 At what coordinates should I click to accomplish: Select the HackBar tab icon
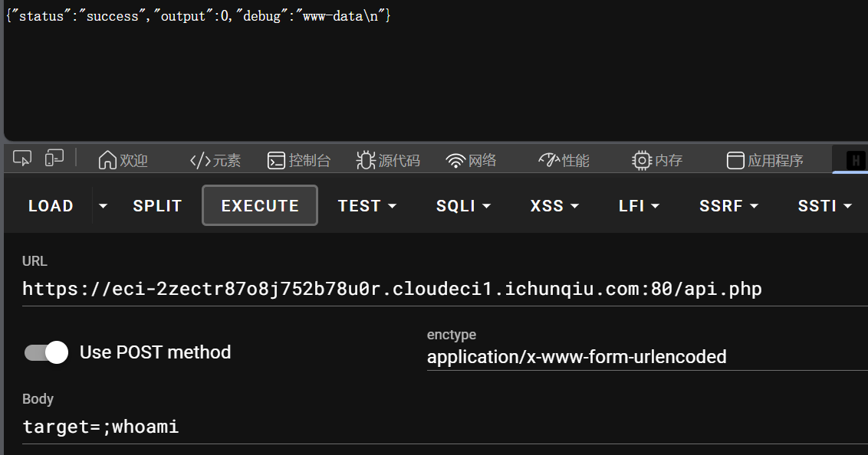pyautogui.click(x=855, y=160)
